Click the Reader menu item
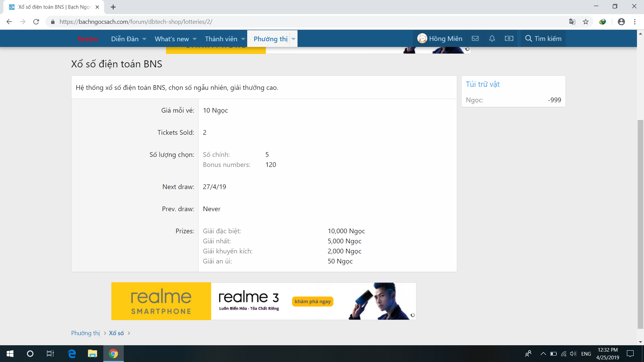This screenshot has width=644, height=362. pos(88,39)
